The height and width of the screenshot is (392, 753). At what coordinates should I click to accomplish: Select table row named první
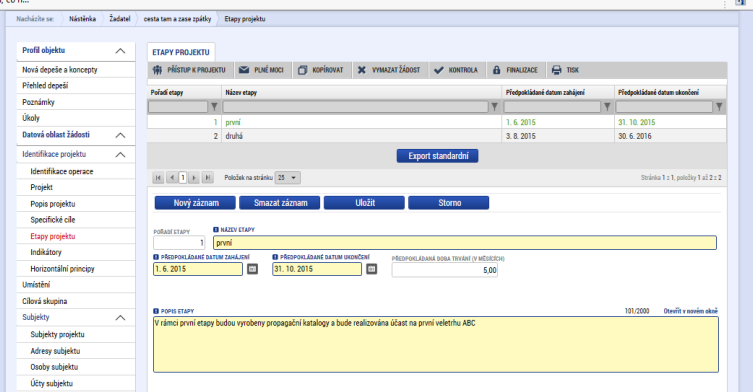point(437,122)
